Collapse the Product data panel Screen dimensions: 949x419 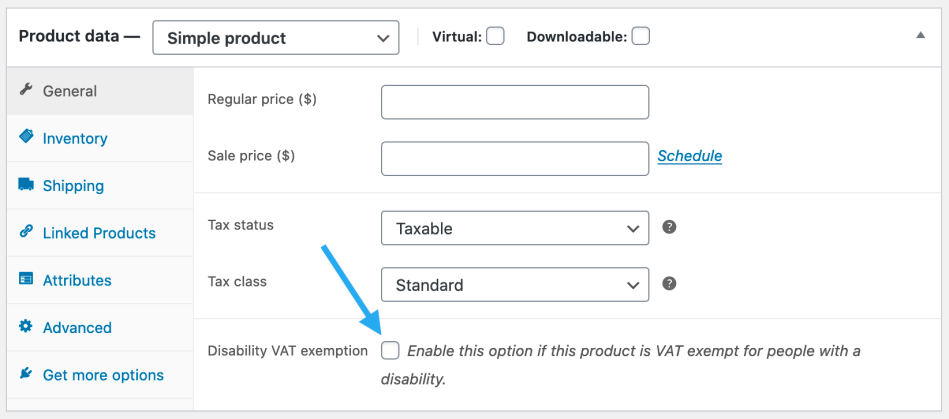tap(920, 35)
